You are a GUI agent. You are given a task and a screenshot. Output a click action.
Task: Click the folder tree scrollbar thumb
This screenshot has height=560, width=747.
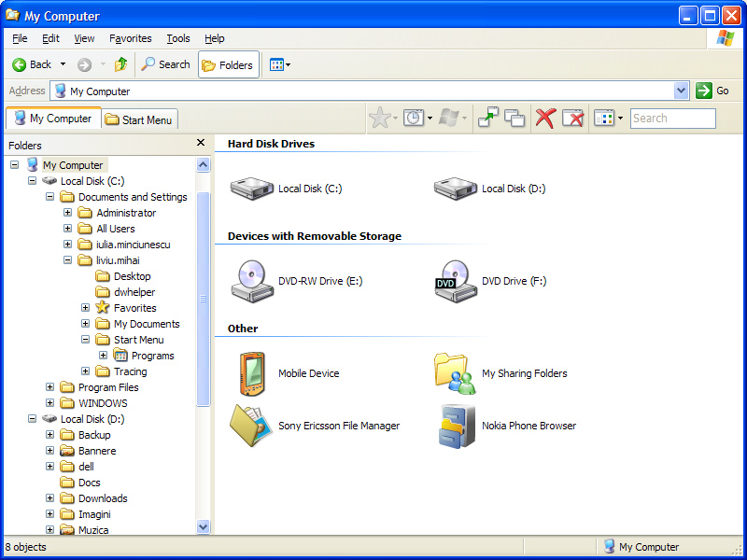203,299
